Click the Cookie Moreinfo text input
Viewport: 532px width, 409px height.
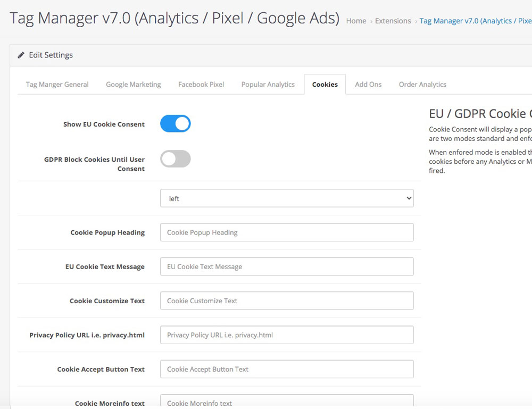point(287,401)
